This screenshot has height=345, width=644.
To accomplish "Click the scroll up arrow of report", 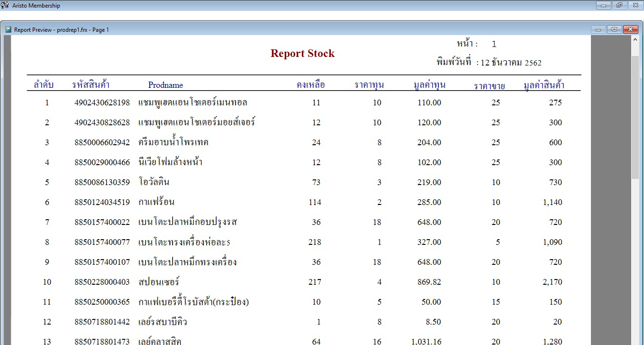I will click(x=635, y=40).
